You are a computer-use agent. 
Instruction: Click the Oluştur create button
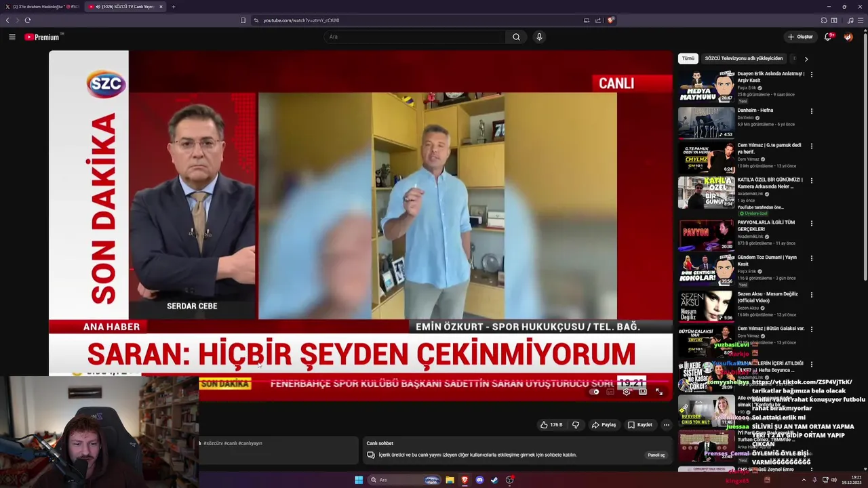(800, 37)
